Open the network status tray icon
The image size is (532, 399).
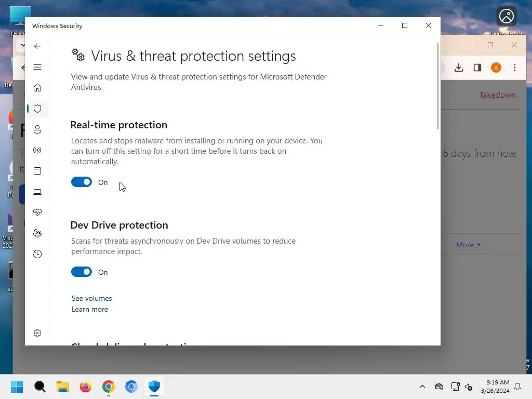(x=455, y=387)
